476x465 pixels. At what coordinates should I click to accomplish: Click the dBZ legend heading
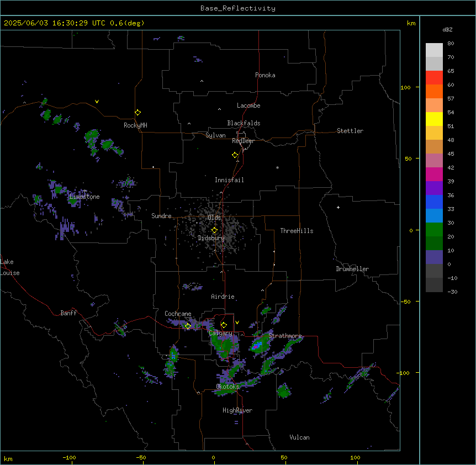(447, 29)
